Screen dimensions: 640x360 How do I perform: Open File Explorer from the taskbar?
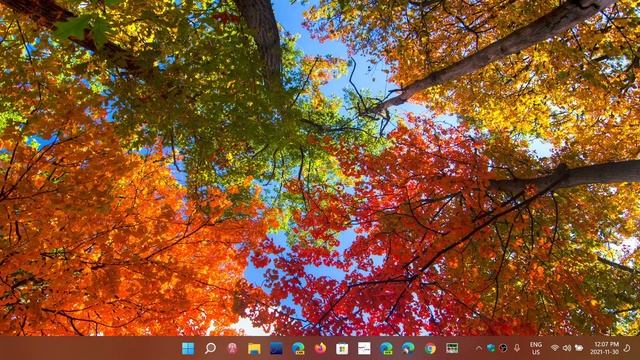[x=254, y=348]
